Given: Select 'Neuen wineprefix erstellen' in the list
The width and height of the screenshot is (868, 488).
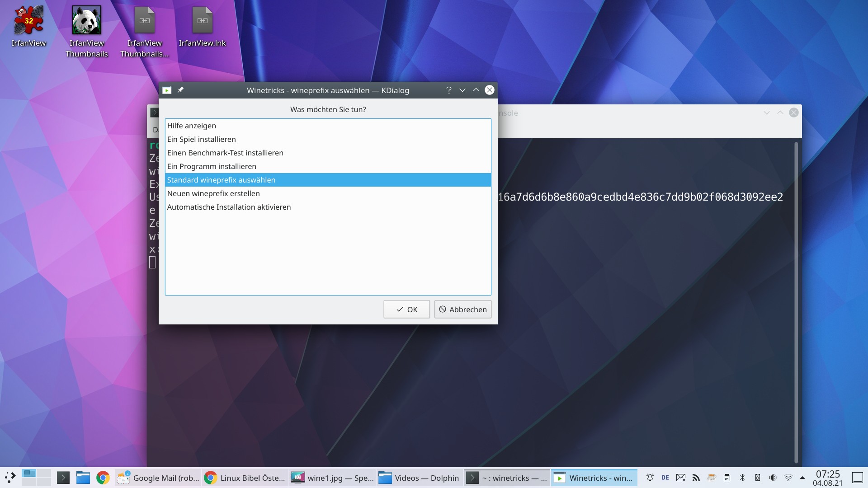Looking at the screenshot, I should click(x=213, y=193).
